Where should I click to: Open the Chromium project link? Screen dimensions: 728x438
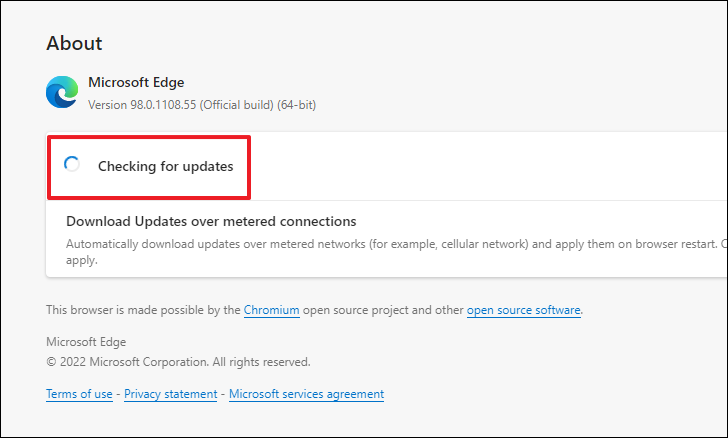click(272, 310)
